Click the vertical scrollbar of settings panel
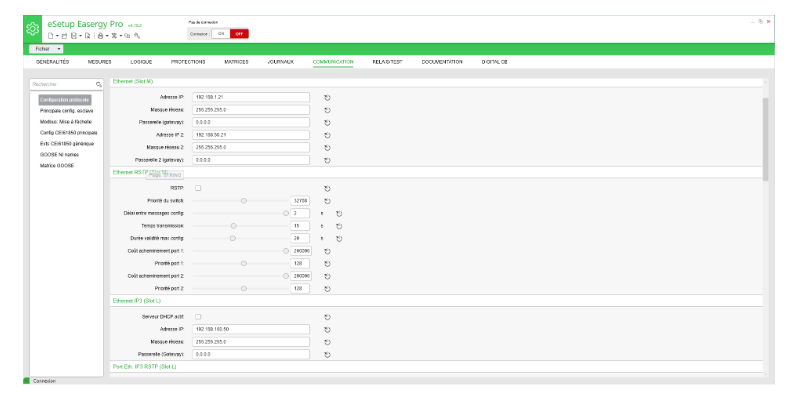This screenshot has width=796, height=396. coord(766,140)
